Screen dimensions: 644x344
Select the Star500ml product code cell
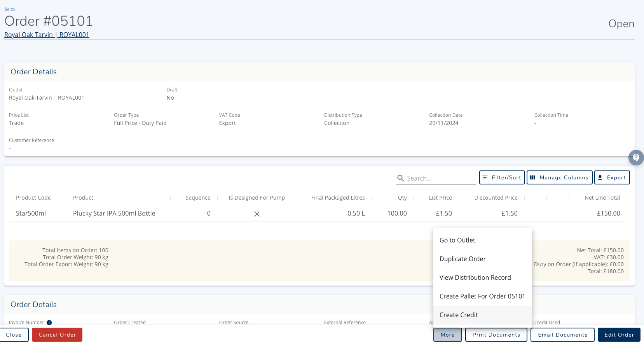(31, 213)
